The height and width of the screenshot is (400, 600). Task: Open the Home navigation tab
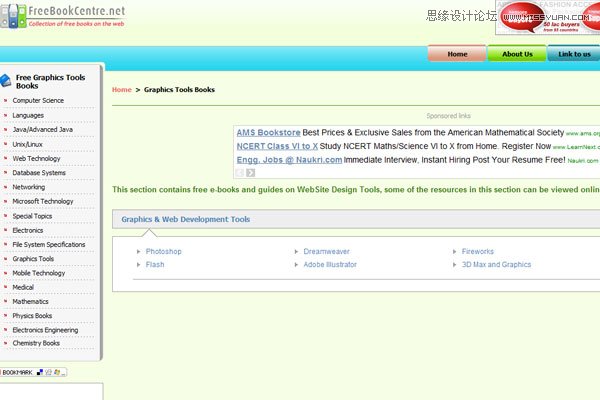[x=457, y=54]
